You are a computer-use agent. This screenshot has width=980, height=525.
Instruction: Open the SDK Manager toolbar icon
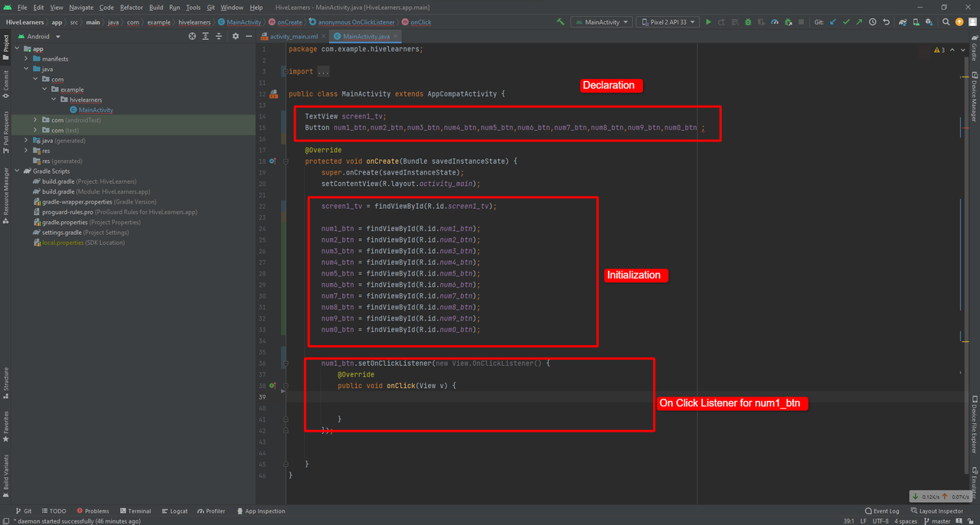[x=929, y=22]
